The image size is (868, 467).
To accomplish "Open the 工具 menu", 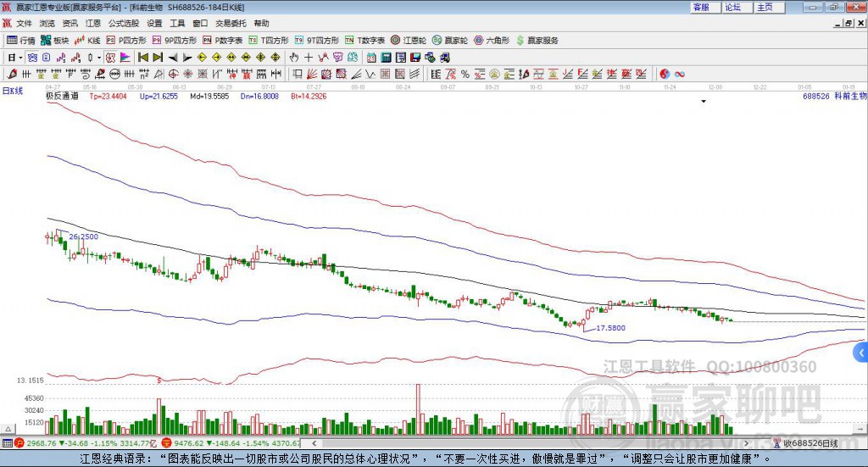I will coord(177,23).
